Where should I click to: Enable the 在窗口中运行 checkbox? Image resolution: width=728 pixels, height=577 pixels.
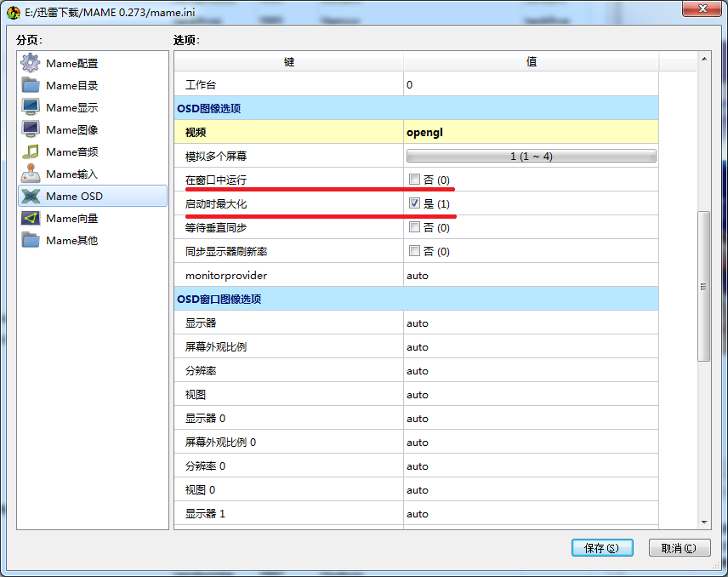414,180
